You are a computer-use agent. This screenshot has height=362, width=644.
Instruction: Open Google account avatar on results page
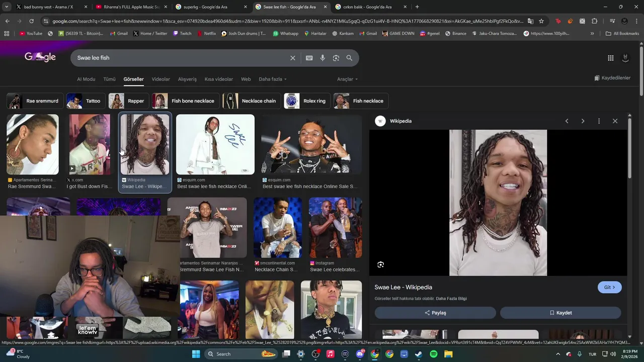tap(625, 58)
